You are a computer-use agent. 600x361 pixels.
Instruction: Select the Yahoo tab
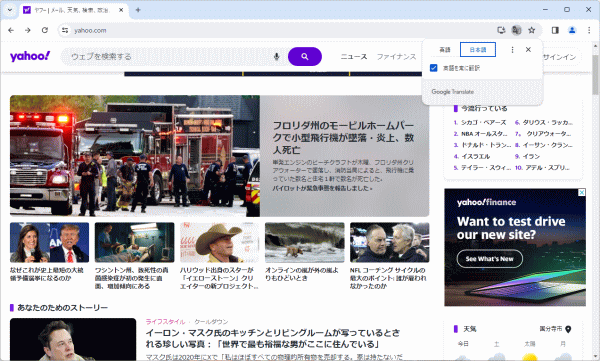[x=73, y=10]
